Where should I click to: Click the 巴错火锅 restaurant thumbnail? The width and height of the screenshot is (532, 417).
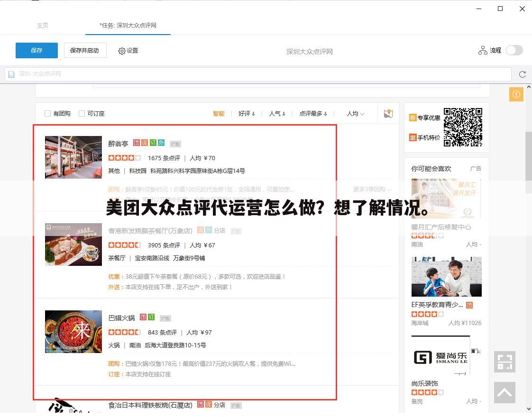pos(73,332)
